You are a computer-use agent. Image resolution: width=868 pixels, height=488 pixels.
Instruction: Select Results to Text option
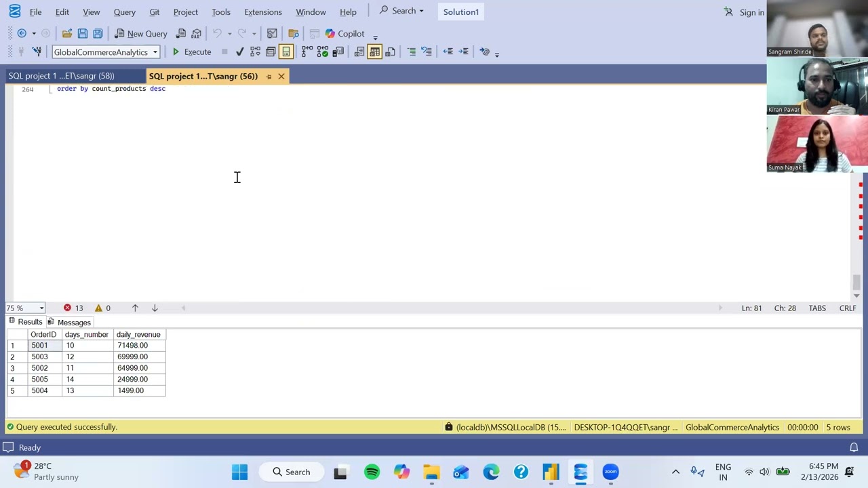pos(359,52)
